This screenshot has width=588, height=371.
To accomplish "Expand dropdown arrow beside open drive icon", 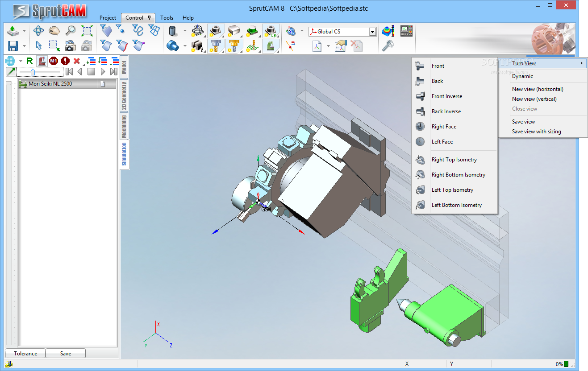I will 24,31.
